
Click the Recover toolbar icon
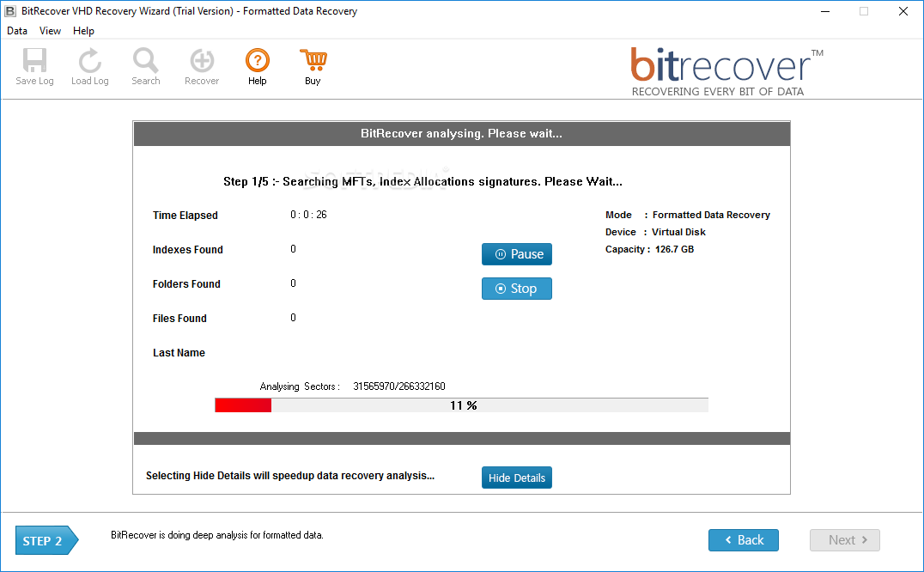(x=202, y=67)
